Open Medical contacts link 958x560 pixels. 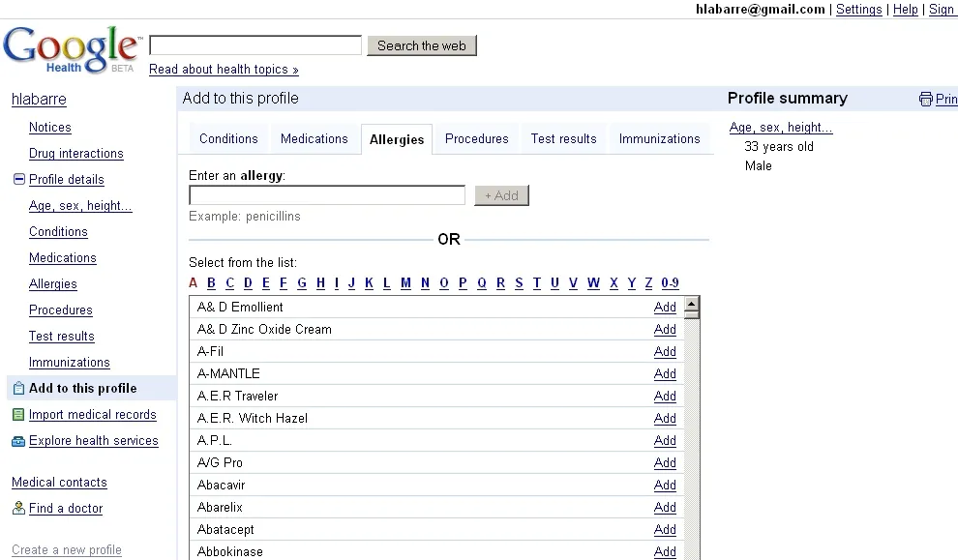59,483
